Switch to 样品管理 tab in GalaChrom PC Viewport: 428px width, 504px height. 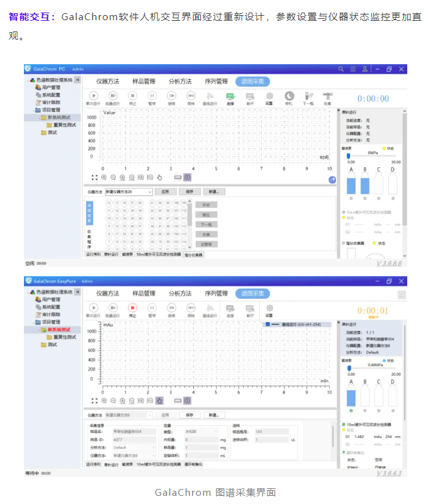pos(144,82)
